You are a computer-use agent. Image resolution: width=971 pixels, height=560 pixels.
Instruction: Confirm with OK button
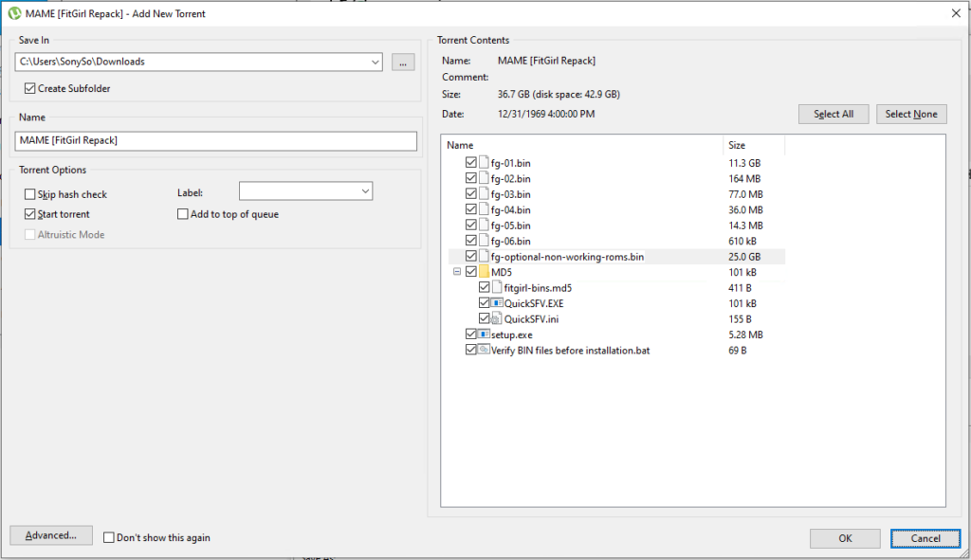(x=845, y=538)
